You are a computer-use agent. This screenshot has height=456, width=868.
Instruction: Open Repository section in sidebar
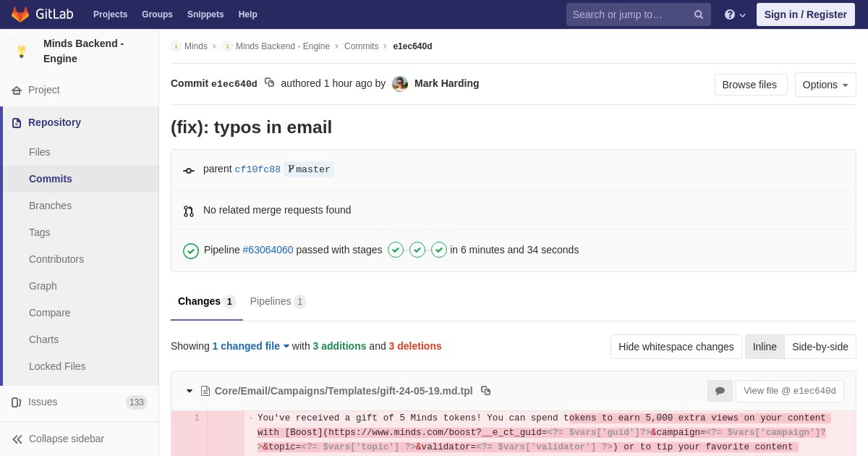pos(80,122)
